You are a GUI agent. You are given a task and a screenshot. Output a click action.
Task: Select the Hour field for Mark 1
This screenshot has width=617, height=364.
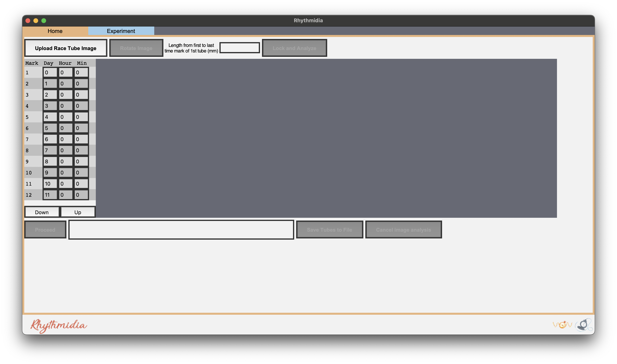(66, 72)
